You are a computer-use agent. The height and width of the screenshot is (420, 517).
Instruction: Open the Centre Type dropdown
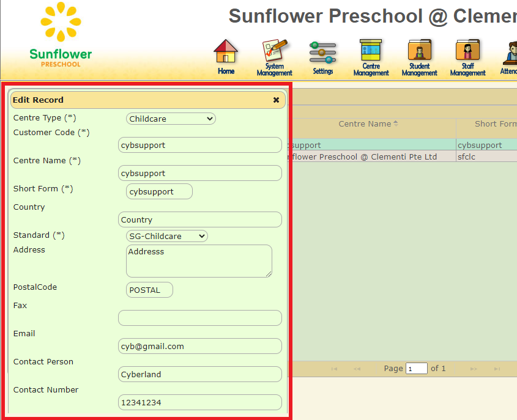coord(171,119)
